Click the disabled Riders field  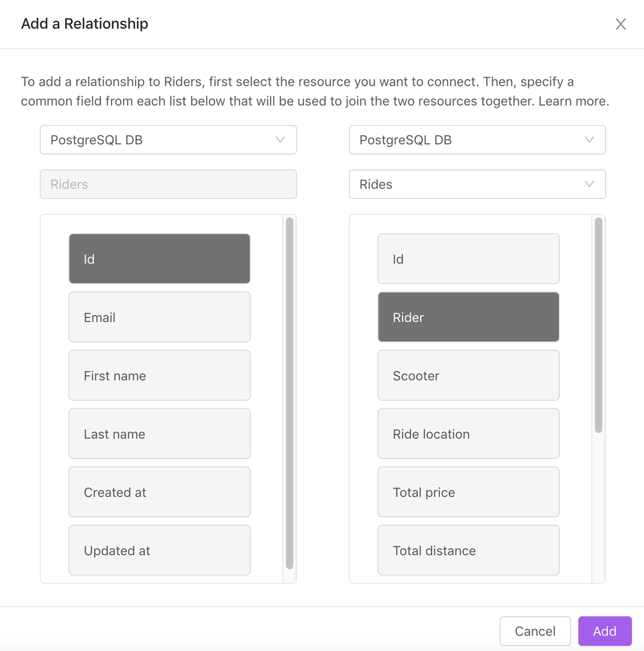168,184
